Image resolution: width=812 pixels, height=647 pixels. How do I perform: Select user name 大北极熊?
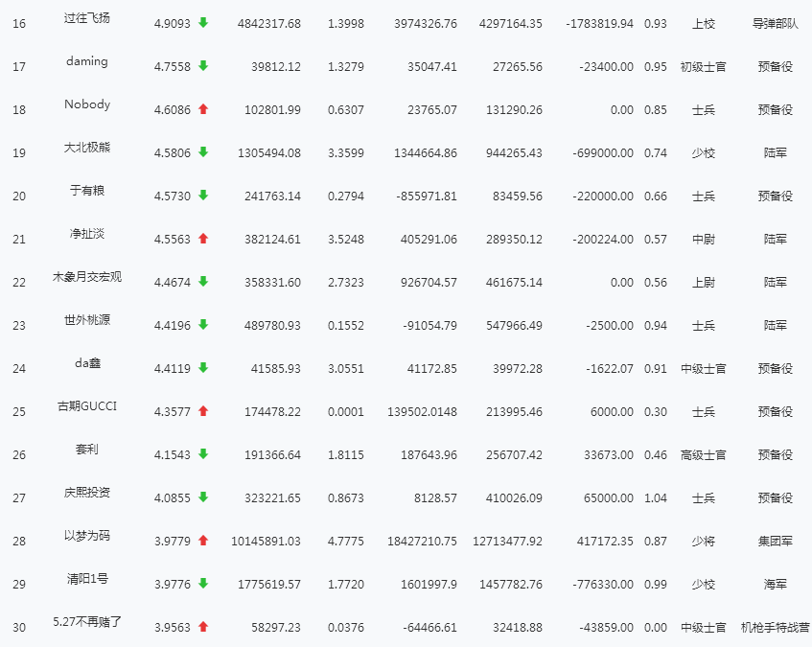87,148
